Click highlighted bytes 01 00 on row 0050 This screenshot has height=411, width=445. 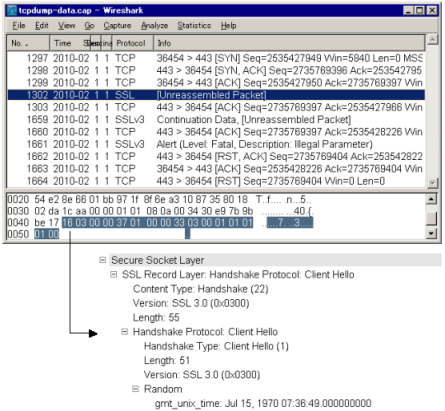(47, 234)
